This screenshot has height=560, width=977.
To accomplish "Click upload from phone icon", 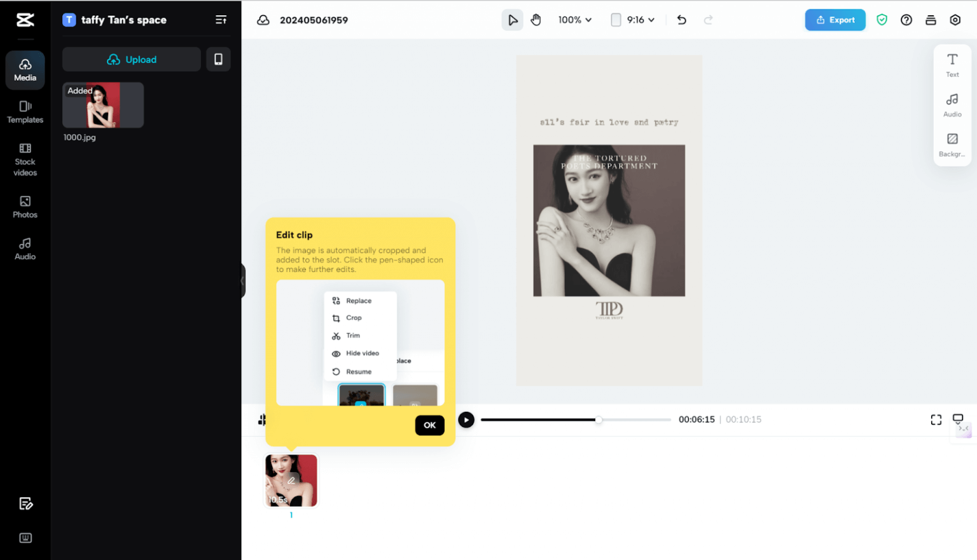I will point(218,60).
